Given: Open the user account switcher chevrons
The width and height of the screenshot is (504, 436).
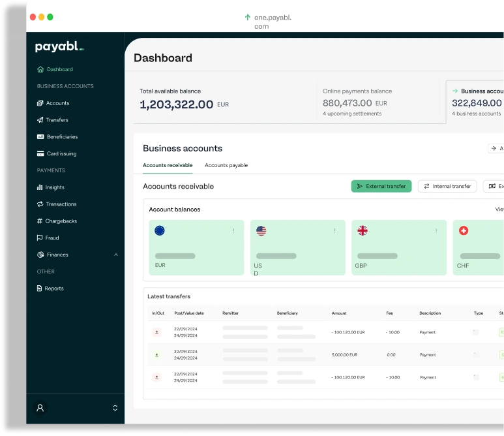Looking at the screenshot, I should (115, 408).
